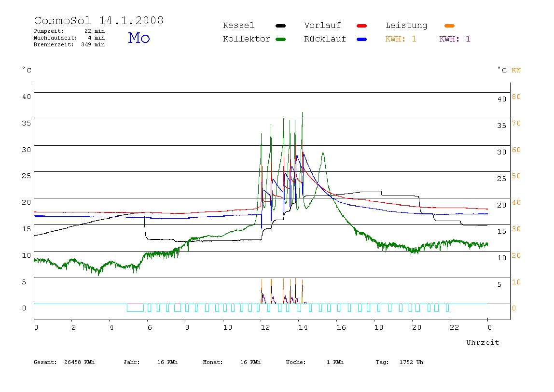
Task: Click the "5" tick on left temperature axis
Action: click(24, 282)
